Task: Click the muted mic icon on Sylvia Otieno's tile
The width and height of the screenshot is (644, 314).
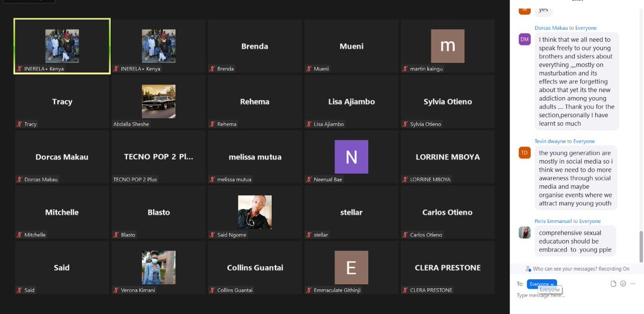Action: point(405,124)
